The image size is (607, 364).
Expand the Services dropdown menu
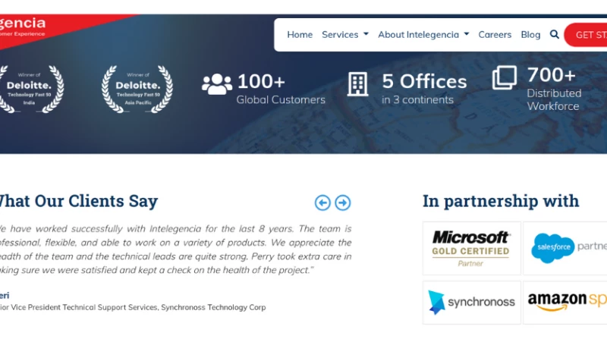[344, 35]
